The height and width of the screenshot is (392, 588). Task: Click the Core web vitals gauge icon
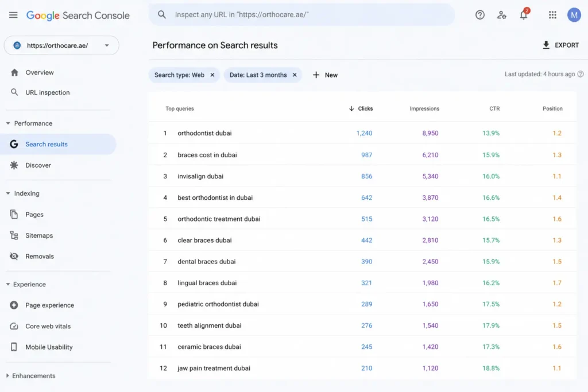point(14,326)
